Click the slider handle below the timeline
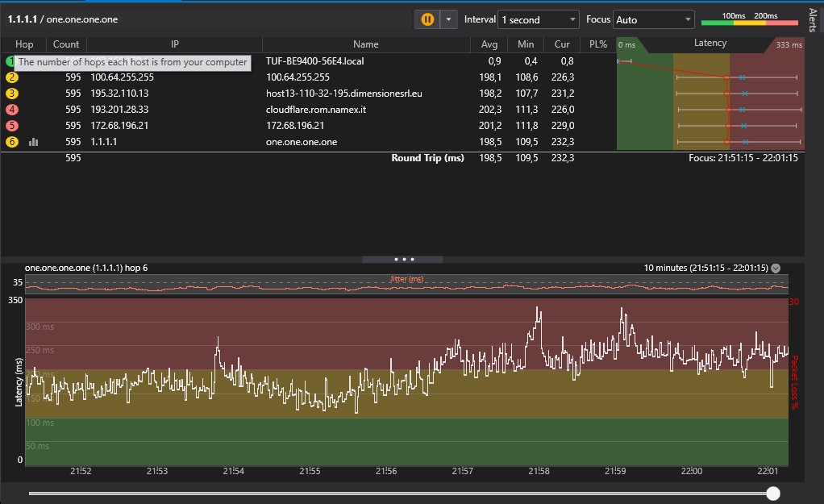The image size is (824, 504). click(x=773, y=493)
